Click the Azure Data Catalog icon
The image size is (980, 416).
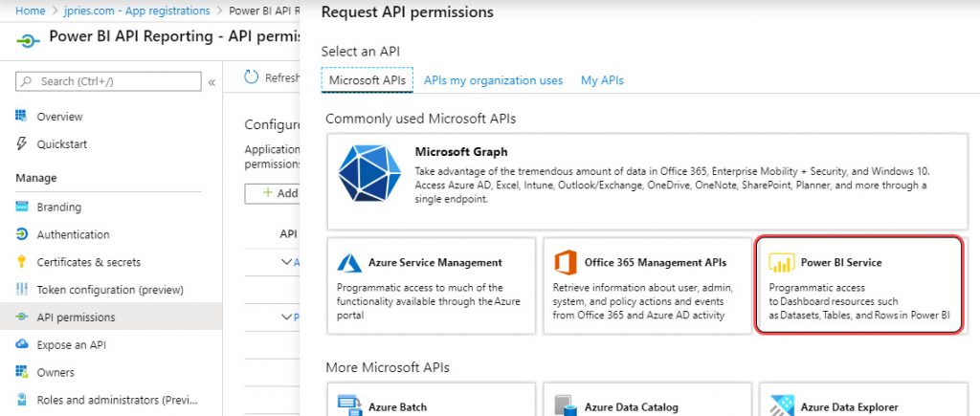coord(566,406)
